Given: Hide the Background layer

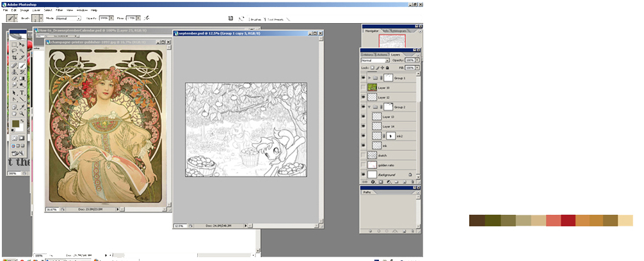Looking at the screenshot, I should [x=364, y=174].
